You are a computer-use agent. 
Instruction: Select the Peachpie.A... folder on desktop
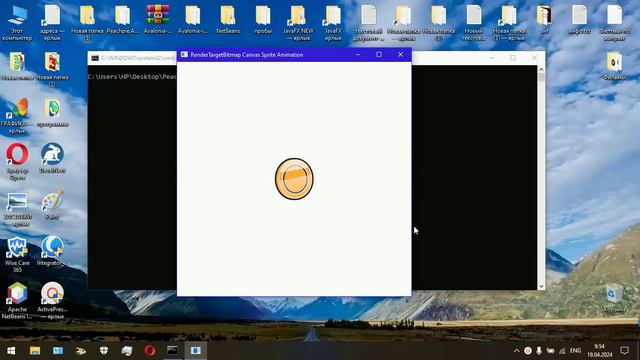click(x=122, y=20)
